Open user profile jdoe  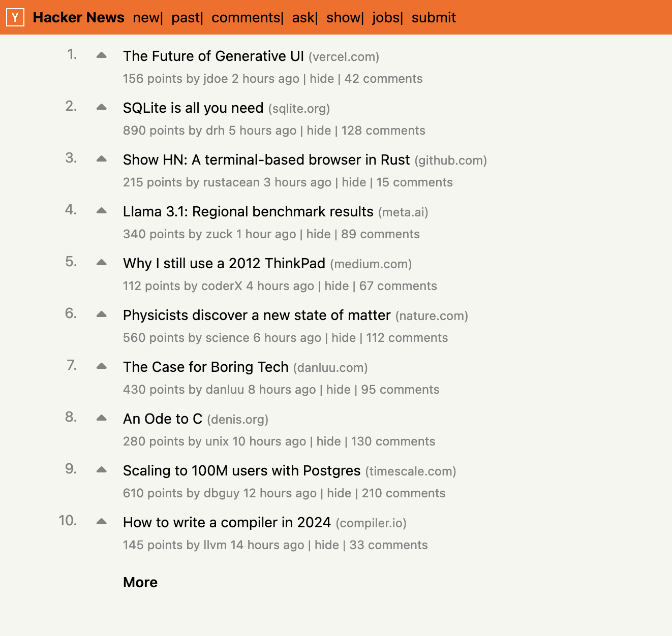(x=216, y=79)
